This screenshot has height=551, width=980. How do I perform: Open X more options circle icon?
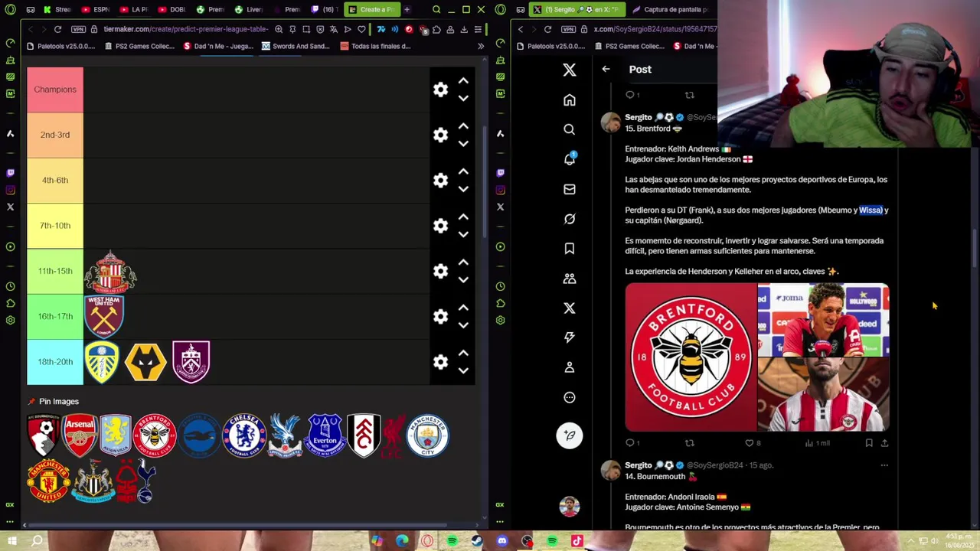click(x=569, y=397)
